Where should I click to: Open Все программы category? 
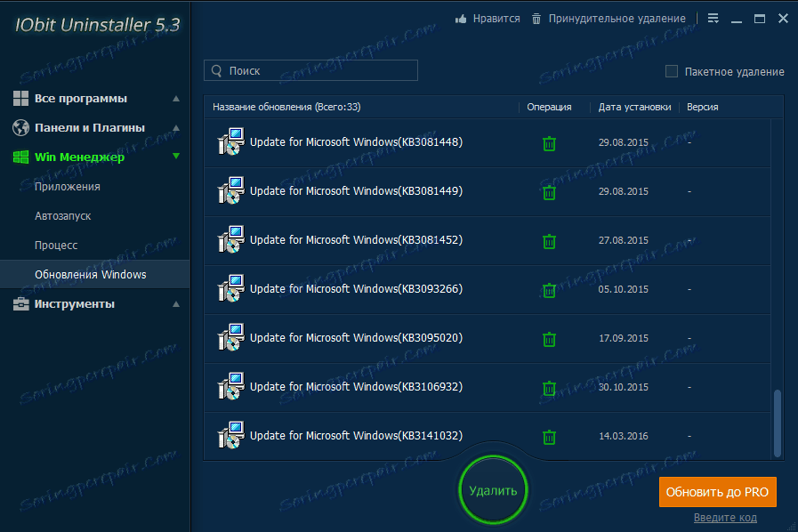[x=81, y=98]
